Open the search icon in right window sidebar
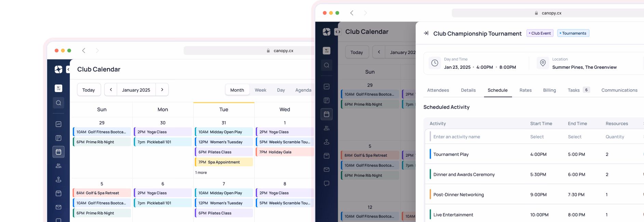This screenshot has width=644, height=222. [x=326, y=65]
